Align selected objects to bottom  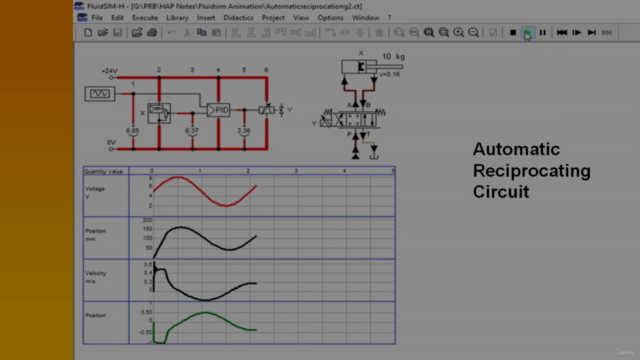[311, 33]
